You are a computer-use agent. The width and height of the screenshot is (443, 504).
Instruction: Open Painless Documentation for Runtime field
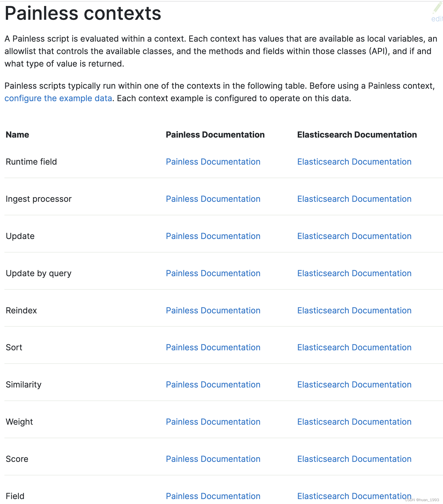(213, 162)
